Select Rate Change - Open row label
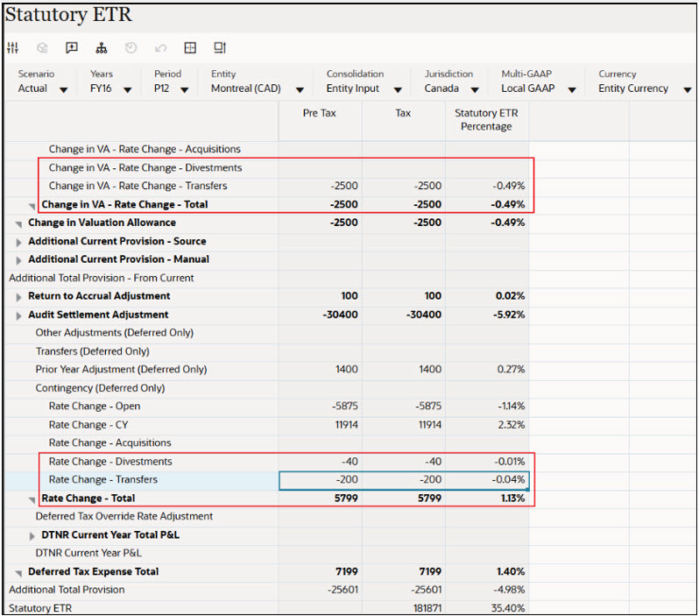The image size is (699, 616). point(95,407)
